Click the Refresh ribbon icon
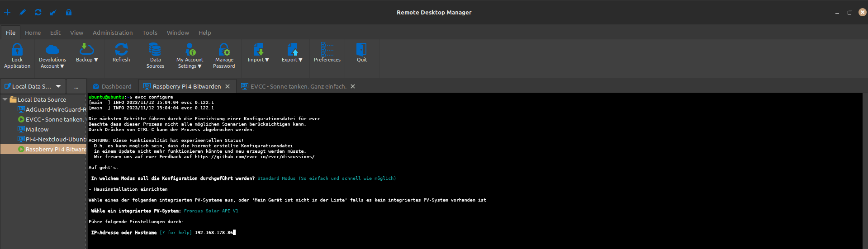Image resolution: width=868 pixels, height=249 pixels. coord(121,50)
